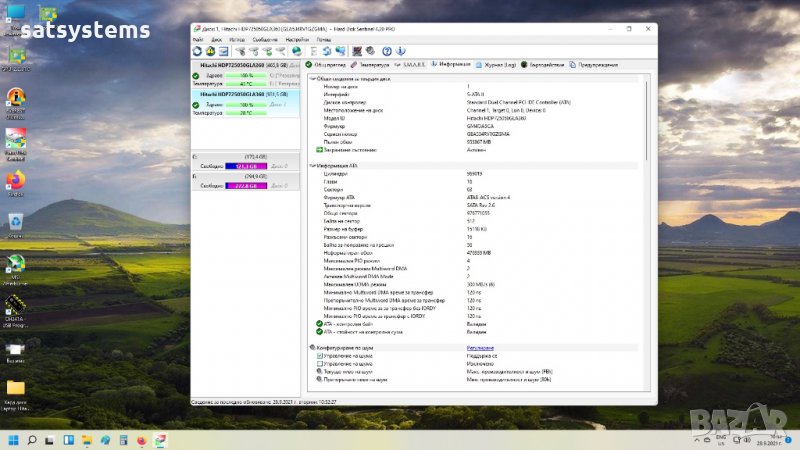
Task: Switch to the 'Температура' tab
Action: pos(376,64)
